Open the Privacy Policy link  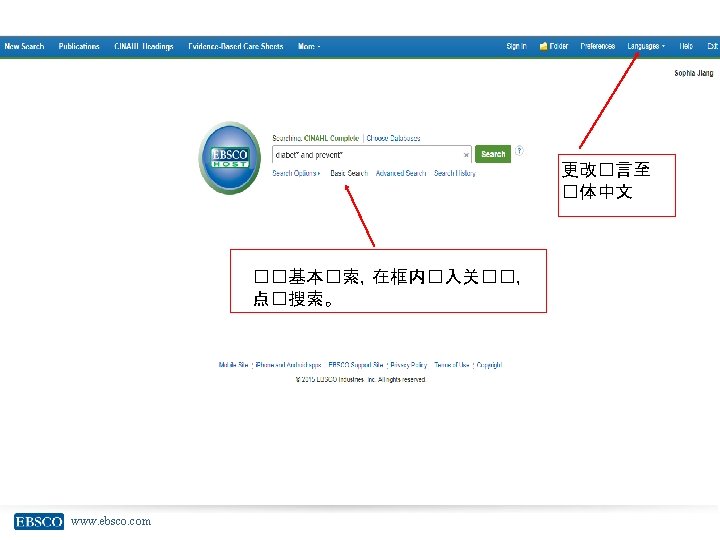[409, 365]
